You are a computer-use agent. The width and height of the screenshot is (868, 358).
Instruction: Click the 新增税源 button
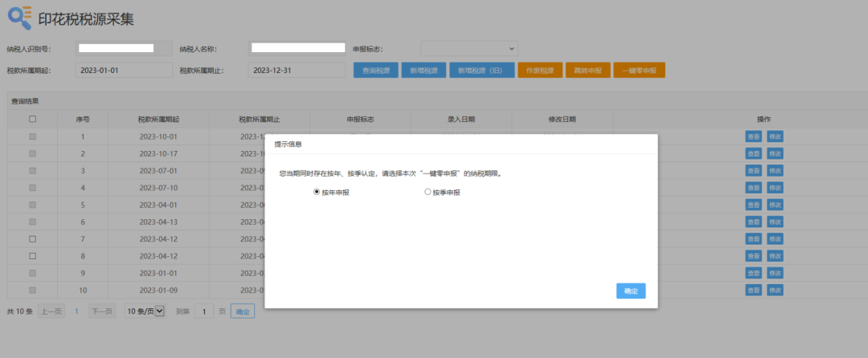(x=424, y=71)
